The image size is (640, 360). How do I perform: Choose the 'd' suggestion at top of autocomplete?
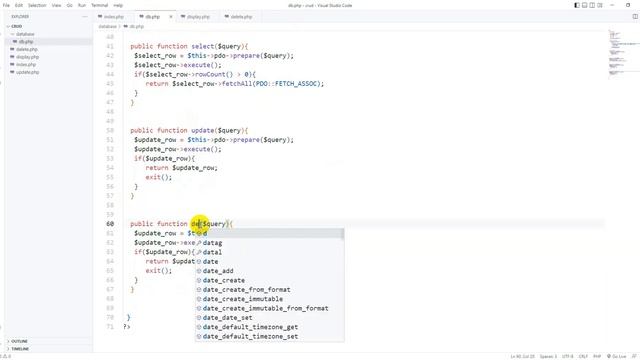click(x=269, y=233)
